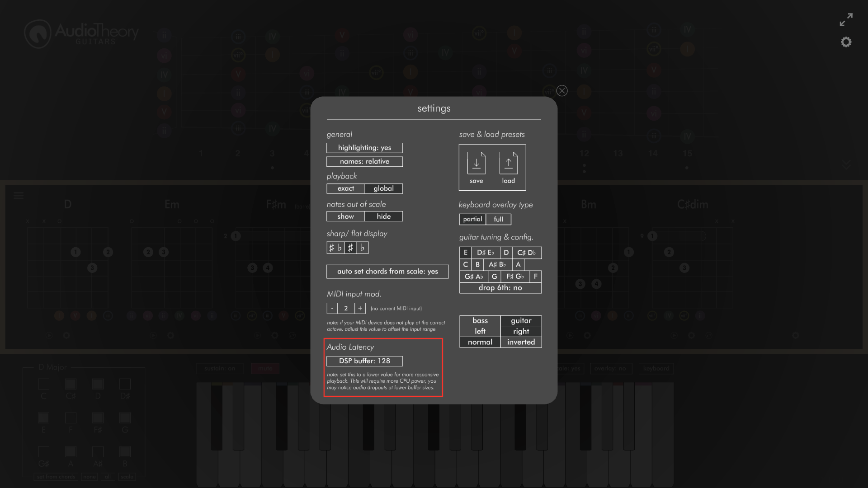
Task: Click the left hand orientation icon
Action: point(480,331)
